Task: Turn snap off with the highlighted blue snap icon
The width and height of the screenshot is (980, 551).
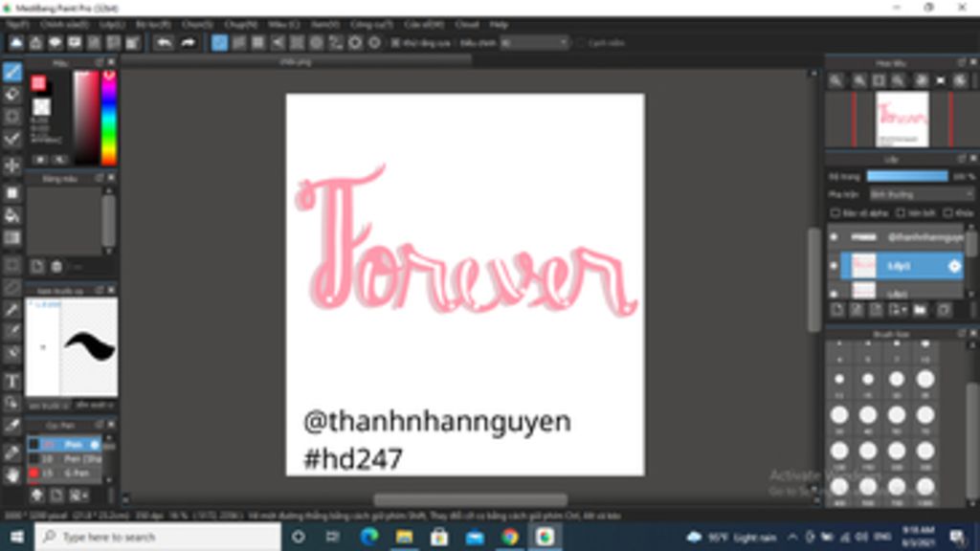Action: [x=219, y=42]
